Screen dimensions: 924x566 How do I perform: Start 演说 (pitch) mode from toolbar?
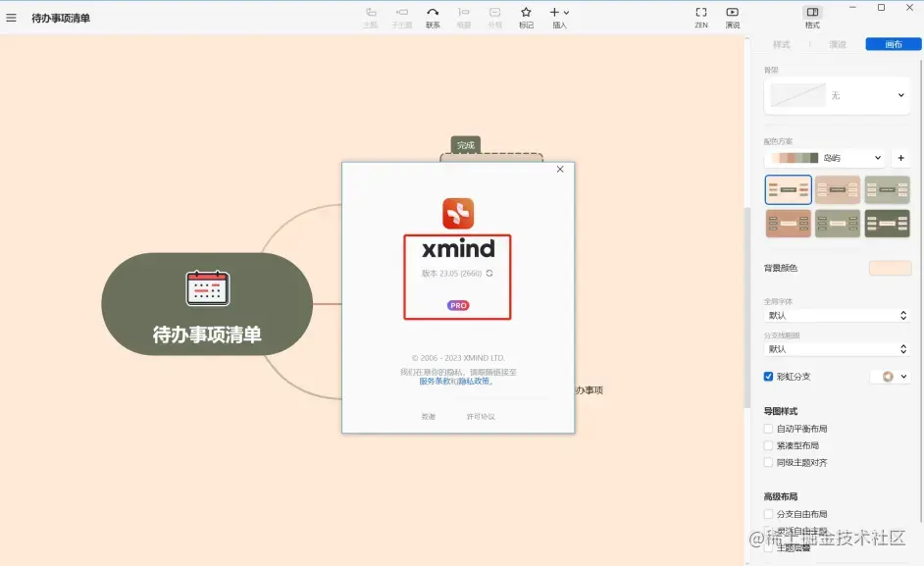click(733, 18)
